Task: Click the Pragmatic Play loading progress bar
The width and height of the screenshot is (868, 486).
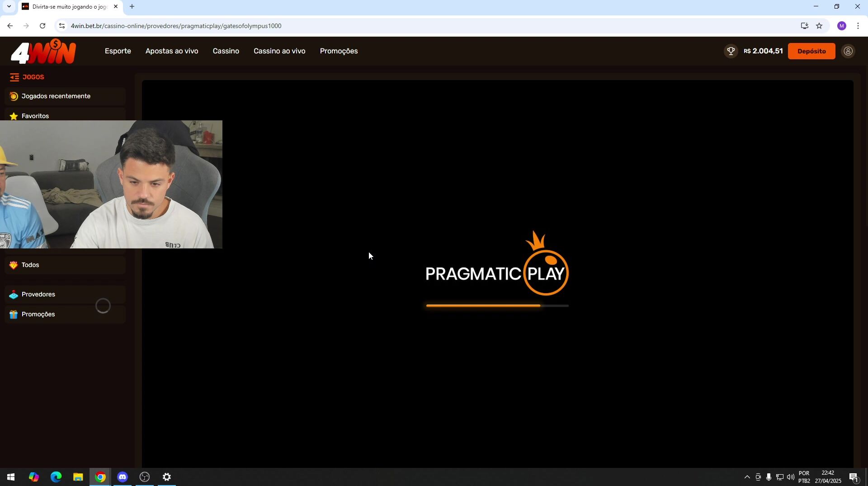Action: click(497, 306)
